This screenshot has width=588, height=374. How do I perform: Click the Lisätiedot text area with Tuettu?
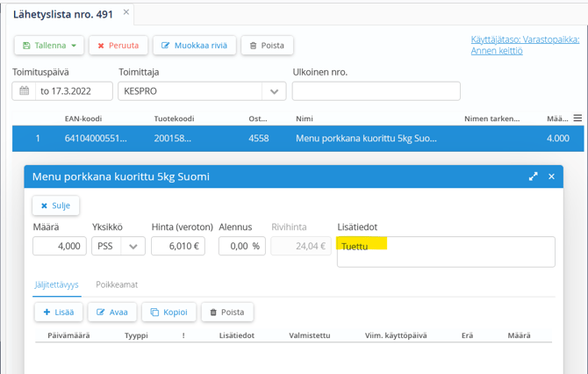pos(446,252)
